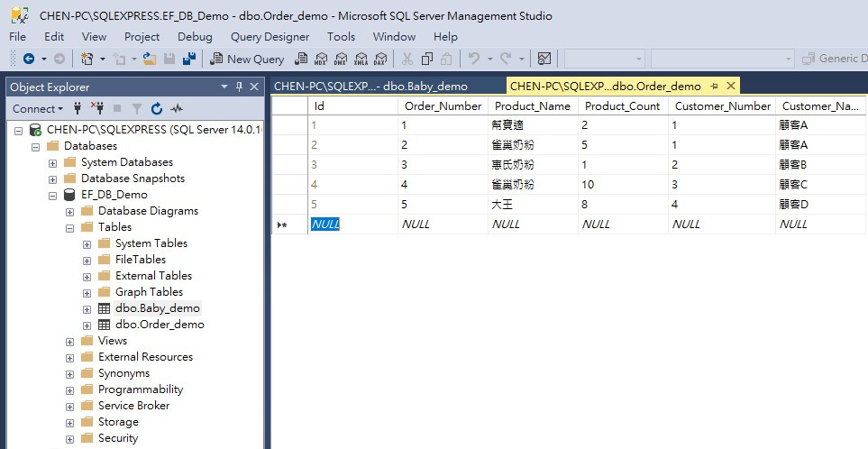Refresh the Object Explorer tree

(x=157, y=108)
